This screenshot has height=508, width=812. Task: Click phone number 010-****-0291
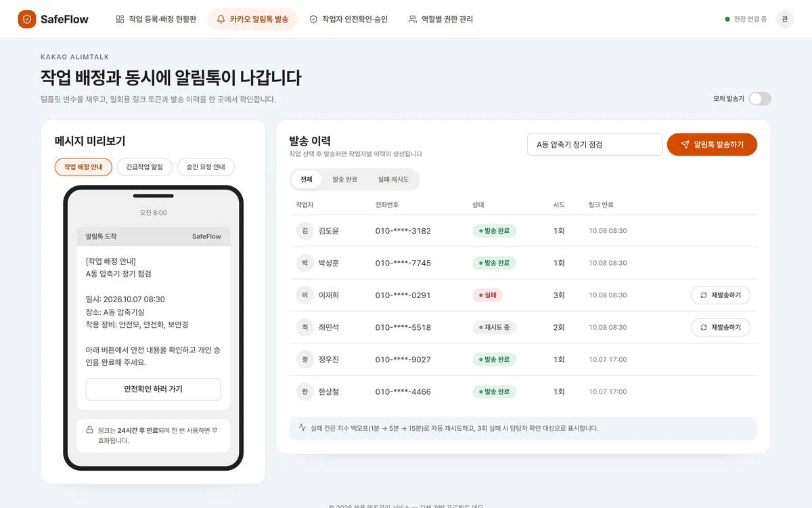(x=403, y=295)
